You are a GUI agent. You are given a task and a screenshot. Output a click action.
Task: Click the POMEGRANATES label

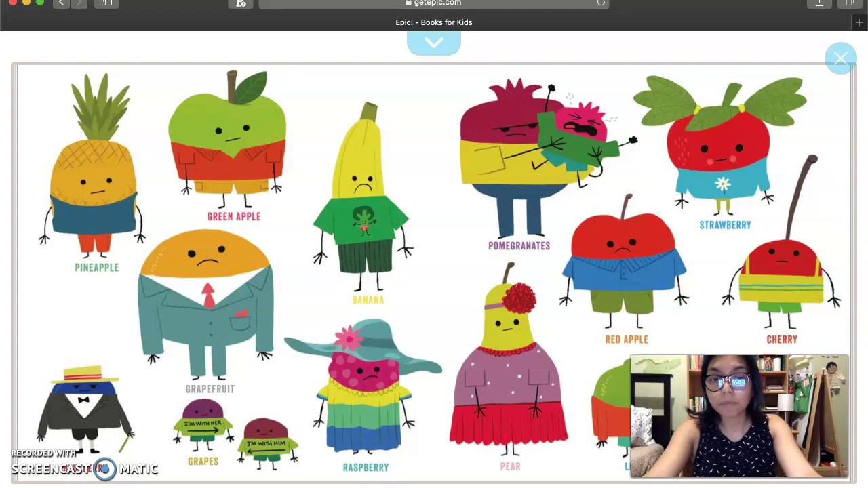click(x=519, y=246)
